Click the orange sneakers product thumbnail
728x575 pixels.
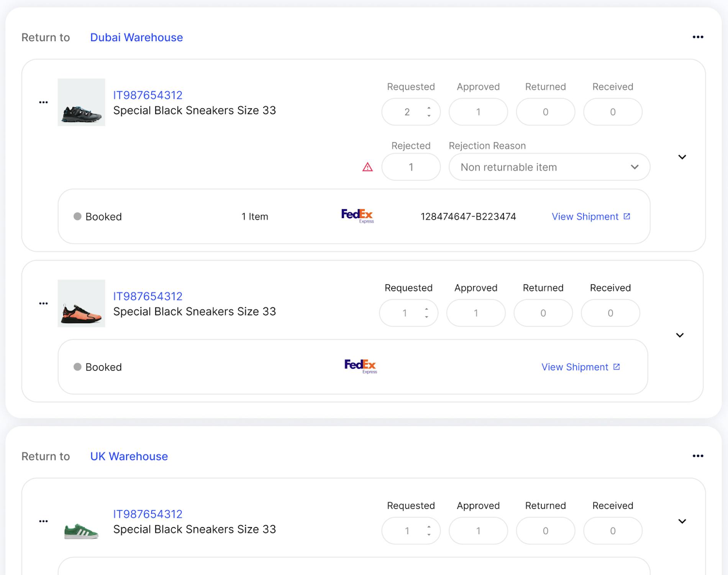(x=81, y=304)
